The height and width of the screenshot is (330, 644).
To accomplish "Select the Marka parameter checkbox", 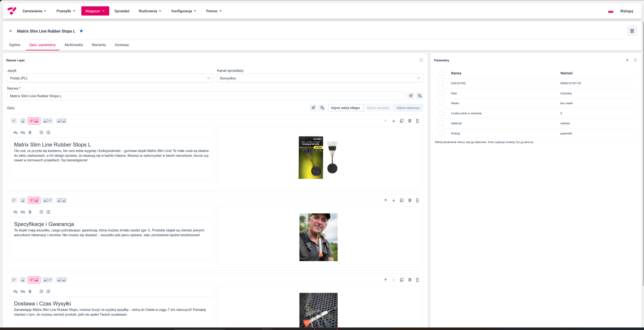I will tap(441, 103).
